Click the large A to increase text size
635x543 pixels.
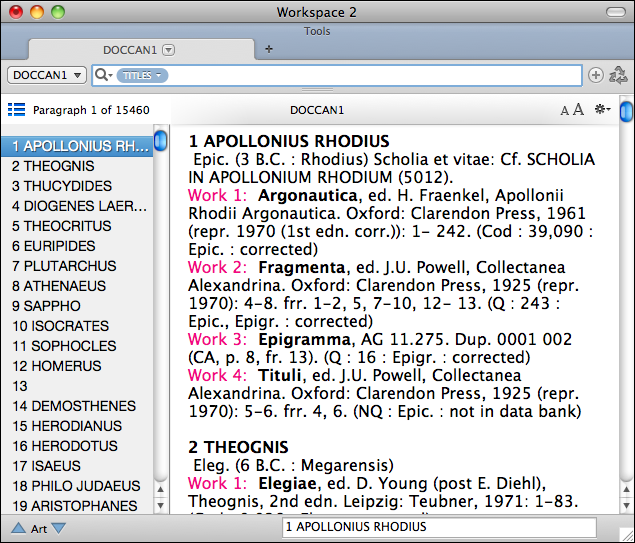coord(578,109)
